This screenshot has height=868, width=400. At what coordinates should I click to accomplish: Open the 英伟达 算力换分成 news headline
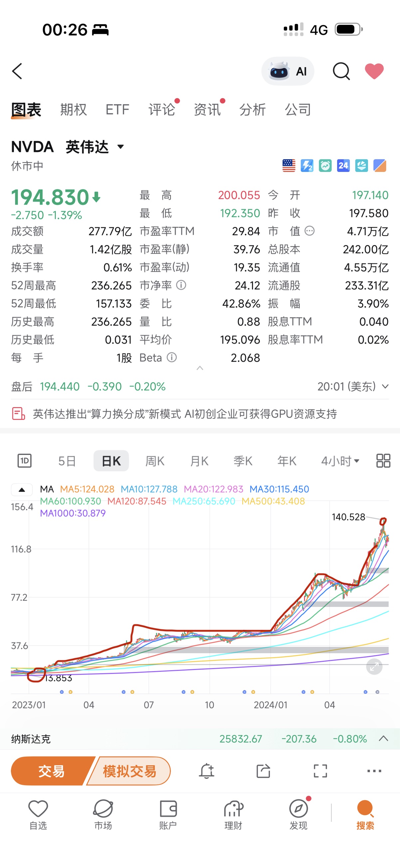185,414
